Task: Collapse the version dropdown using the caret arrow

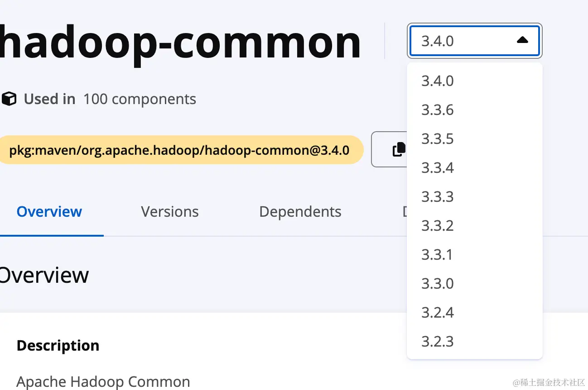Action: pyautogui.click(x=522, y=41)
